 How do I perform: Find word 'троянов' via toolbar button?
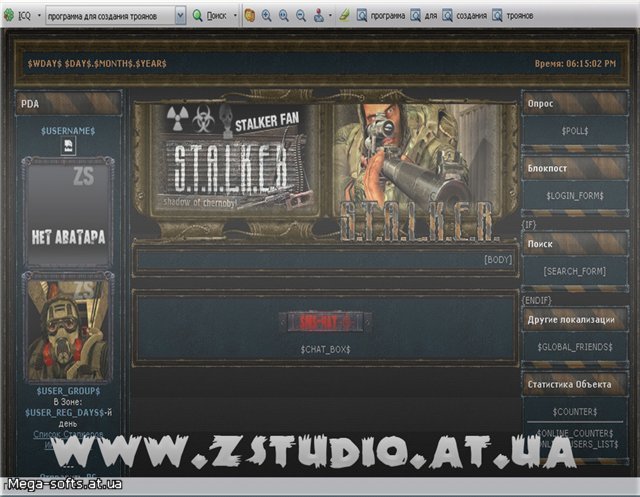(x=513, y=16)
